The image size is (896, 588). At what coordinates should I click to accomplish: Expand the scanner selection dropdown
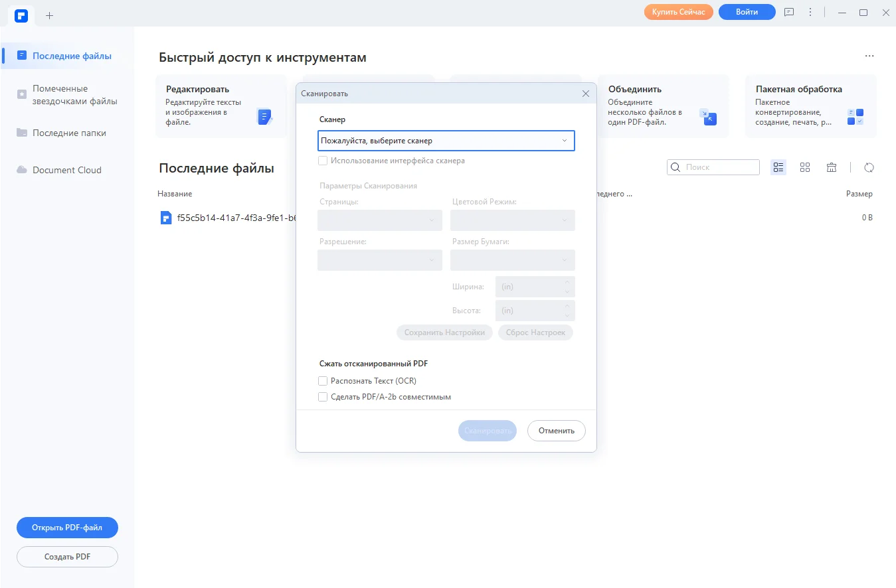point(446,141)
